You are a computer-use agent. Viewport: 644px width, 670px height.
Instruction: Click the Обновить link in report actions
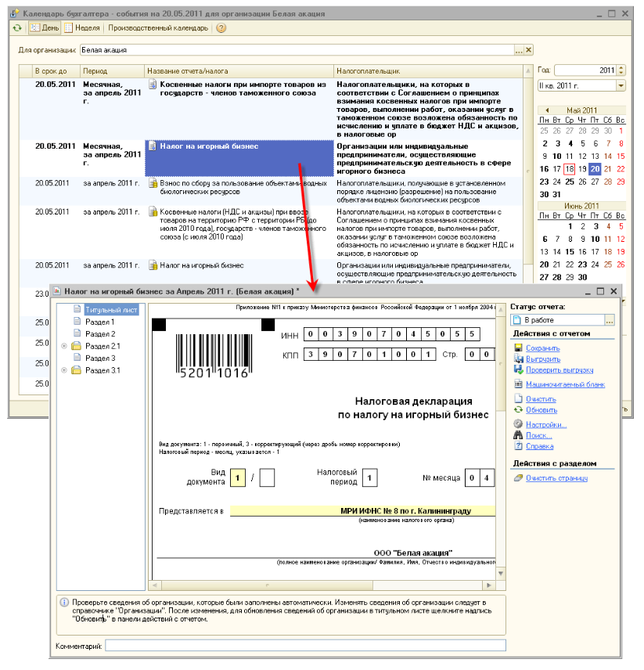click(541, 409)
